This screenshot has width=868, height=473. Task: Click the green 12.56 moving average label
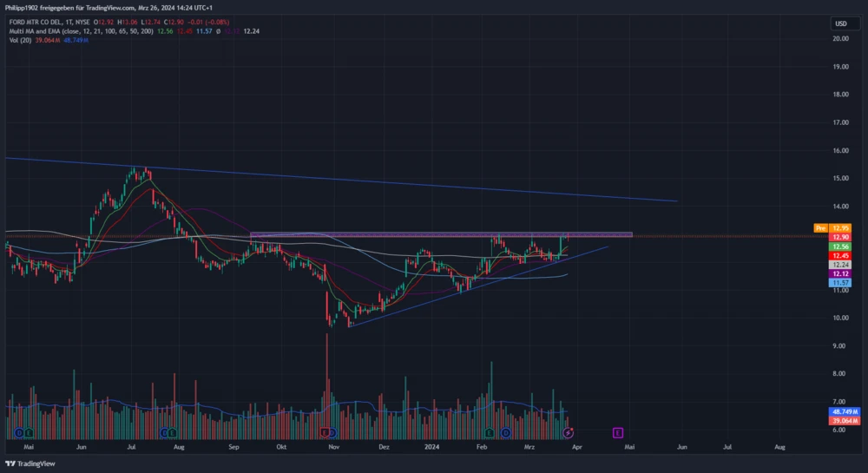point(840,246)
